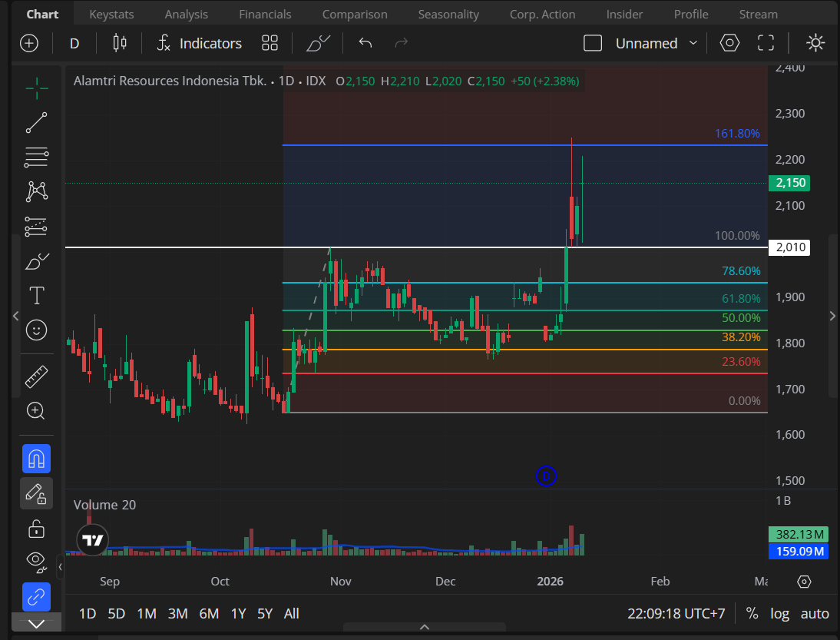The height and width of the screenshot is (640, 840).
Task: Set time range to 1M
Action: [x=147, y=614]
